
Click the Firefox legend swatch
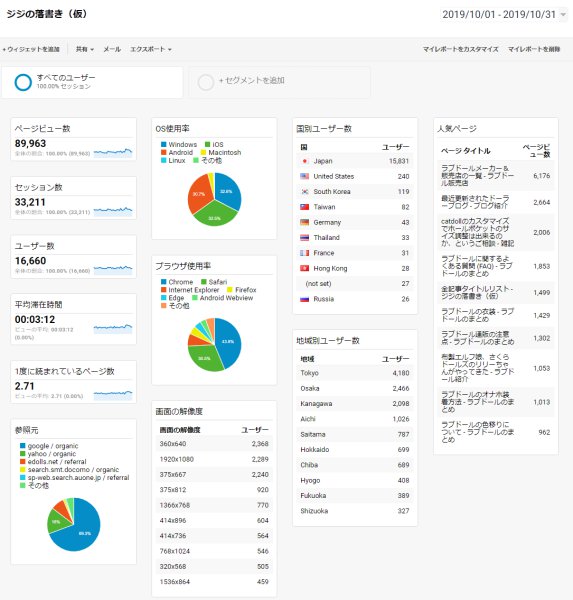click(x=230, y=290)
